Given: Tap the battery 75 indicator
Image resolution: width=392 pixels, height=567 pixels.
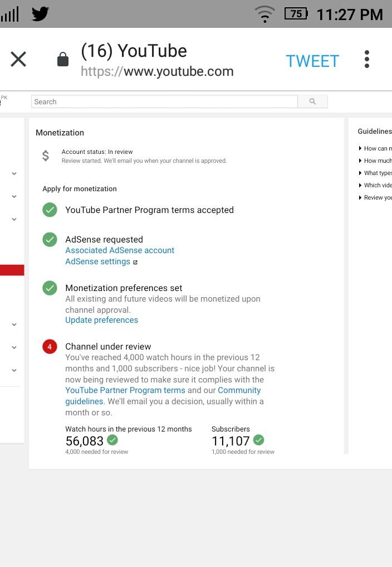Looking at the screenshot, I should [x=296, y=14].
